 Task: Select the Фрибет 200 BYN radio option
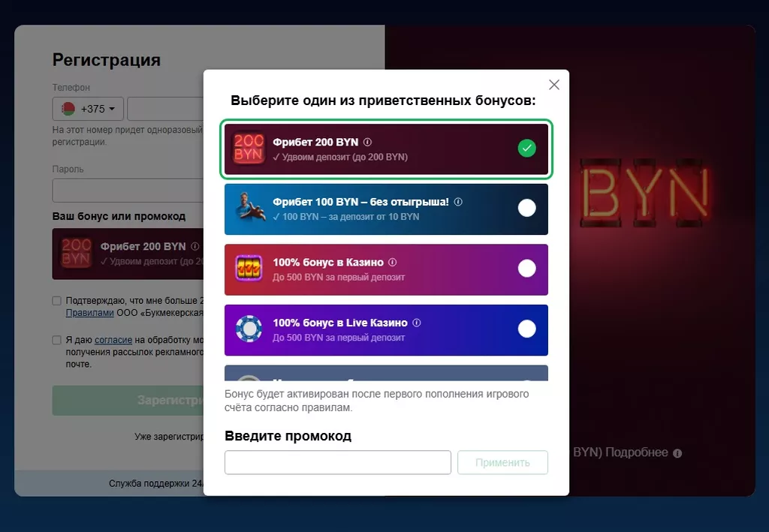527,148
